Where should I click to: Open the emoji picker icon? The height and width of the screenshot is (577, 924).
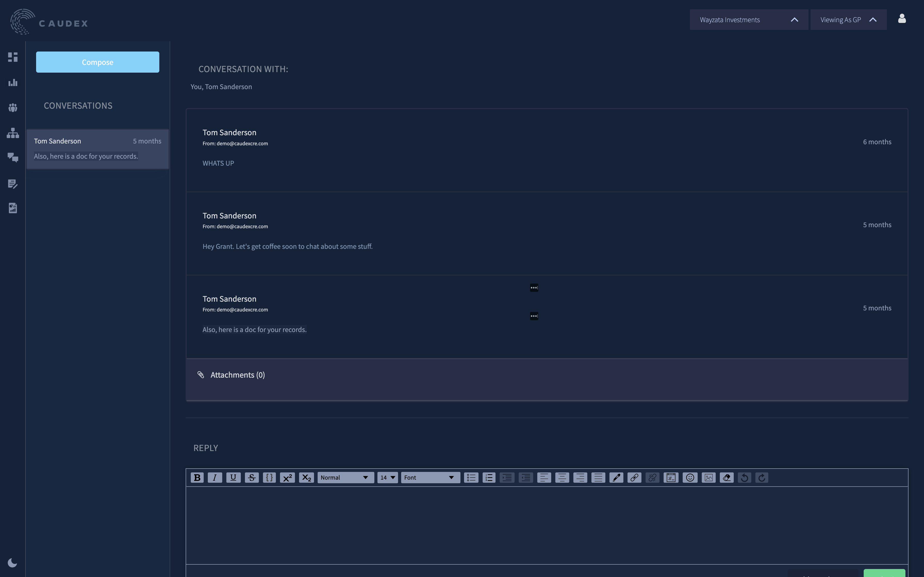pos(690,477)
